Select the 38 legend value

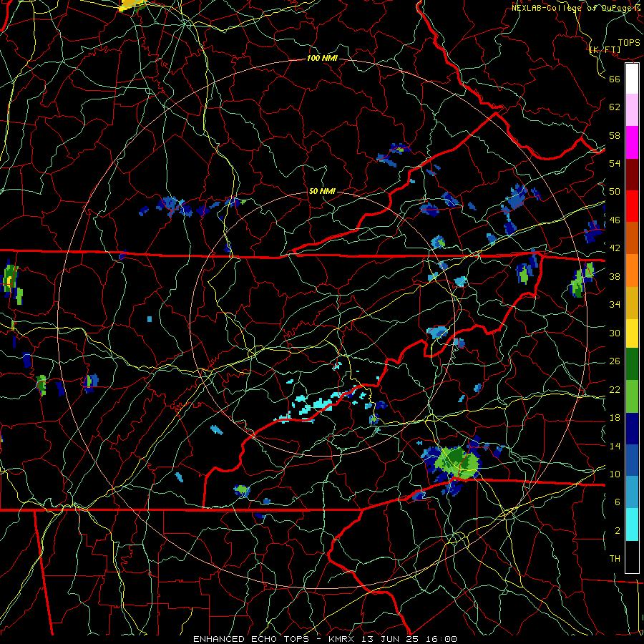point(615,276)
